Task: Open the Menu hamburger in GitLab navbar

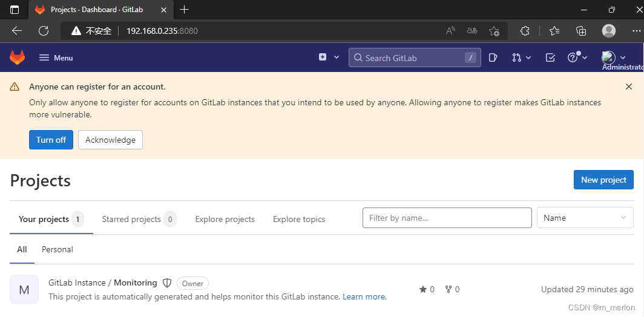Action: pyautogui.click(x=56, y=58)
